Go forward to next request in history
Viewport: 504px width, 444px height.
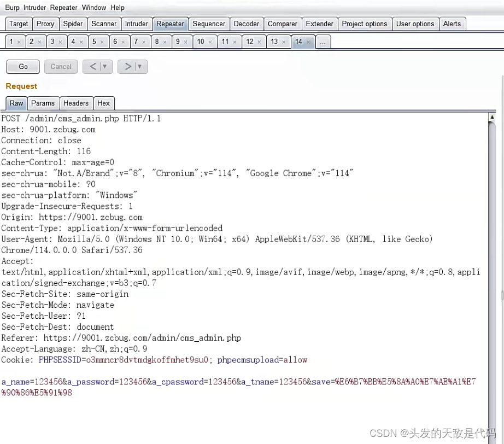pos(128,67)
